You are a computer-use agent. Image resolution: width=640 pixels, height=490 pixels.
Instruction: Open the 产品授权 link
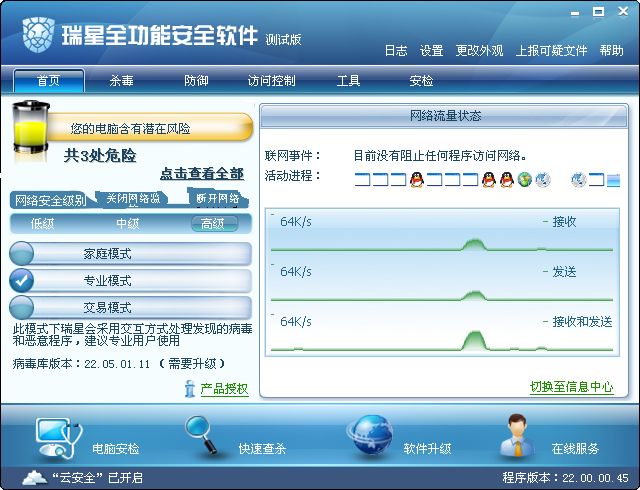tap(224, 388)
